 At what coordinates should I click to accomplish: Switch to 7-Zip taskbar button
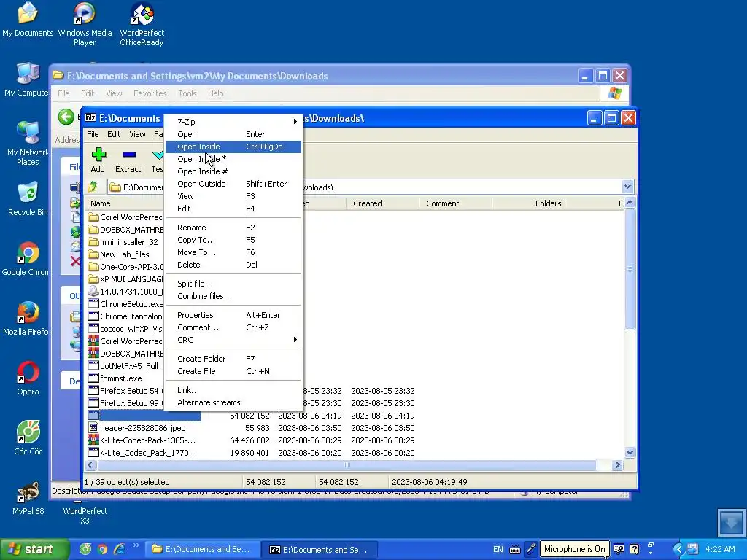pos(320,550)
